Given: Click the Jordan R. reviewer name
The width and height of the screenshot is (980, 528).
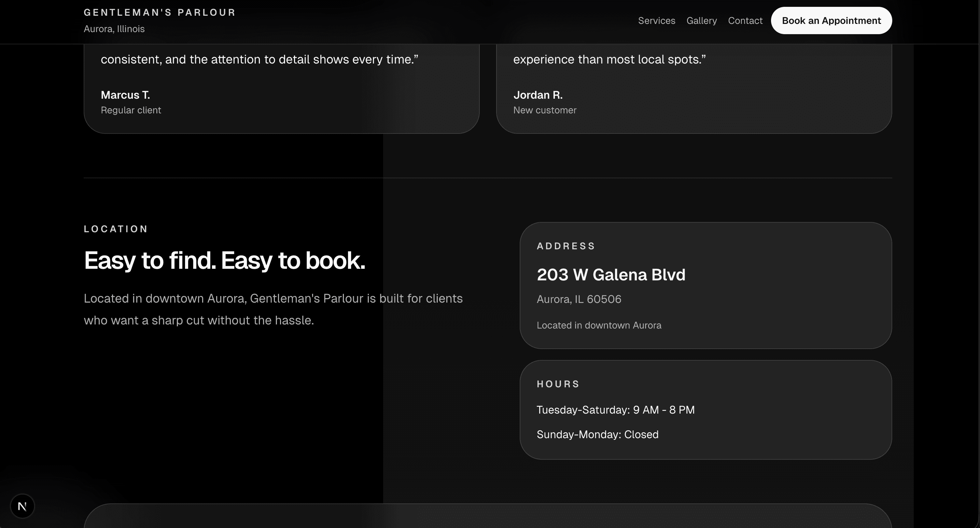Looking at the screenshot, I should tap(537, 95).
